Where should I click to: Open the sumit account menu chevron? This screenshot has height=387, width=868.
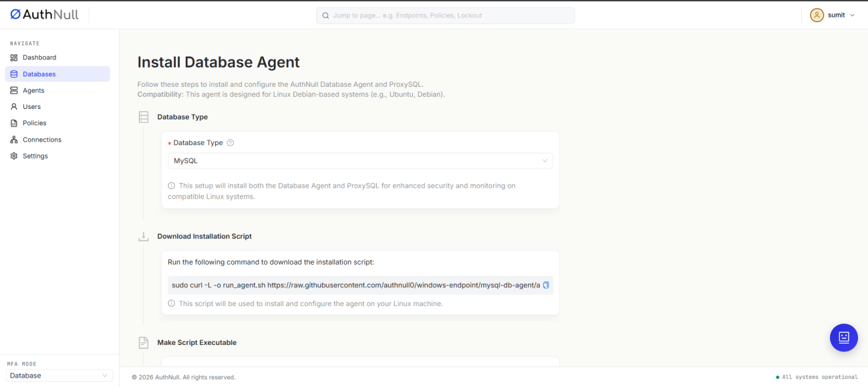[x=852, y=15]
